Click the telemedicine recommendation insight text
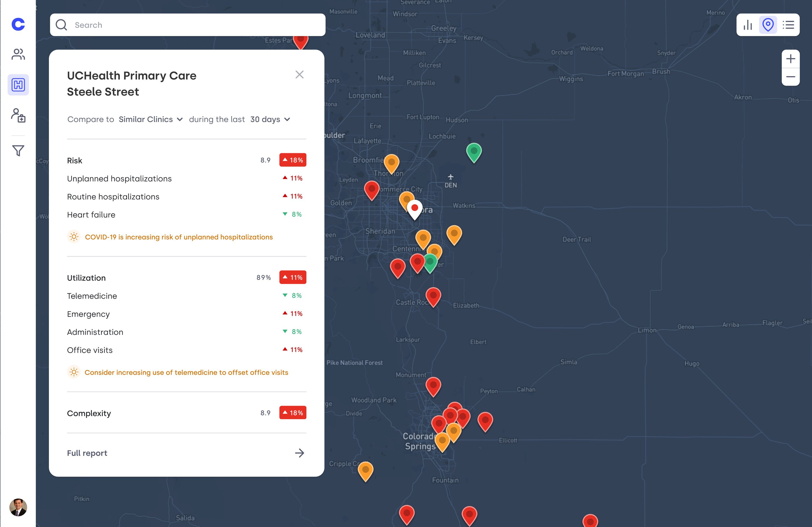812x527 pixels. (186, 372)
